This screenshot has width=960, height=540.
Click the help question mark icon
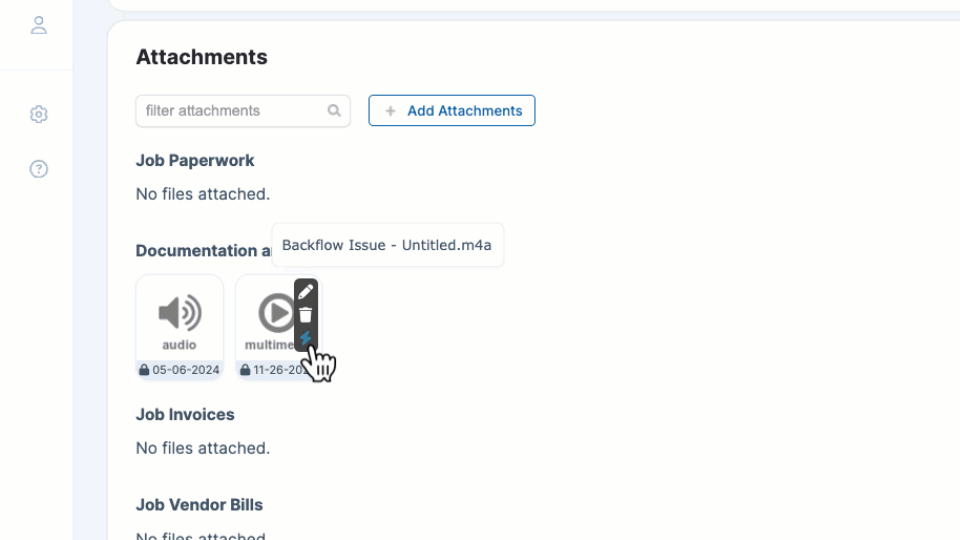[39, 169]
